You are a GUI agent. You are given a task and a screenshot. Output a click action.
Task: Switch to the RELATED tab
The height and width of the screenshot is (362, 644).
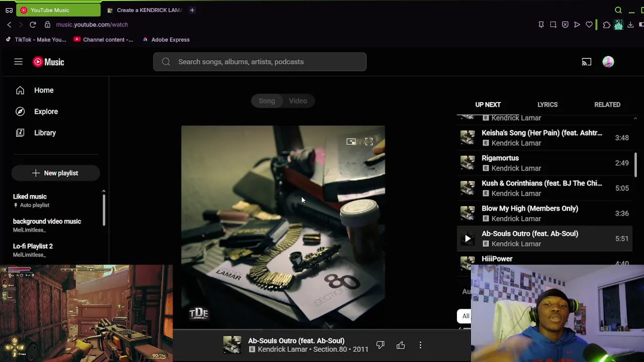[607, 105]
